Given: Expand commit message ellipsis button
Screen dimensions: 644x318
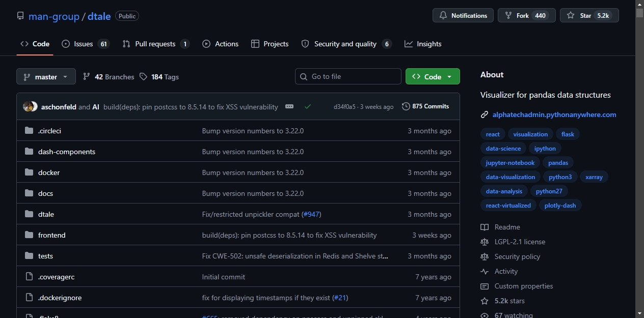Looking at the screenshot, I should pyautogui.click(x=289, y=106).
